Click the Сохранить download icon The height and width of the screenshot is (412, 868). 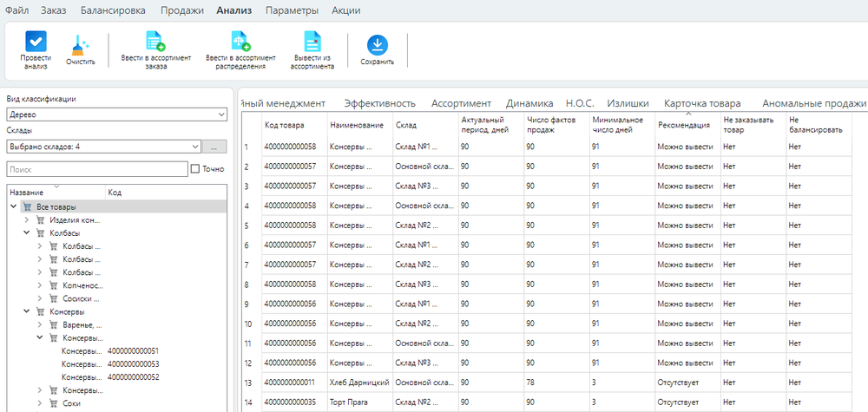click(x=377, y=45)
